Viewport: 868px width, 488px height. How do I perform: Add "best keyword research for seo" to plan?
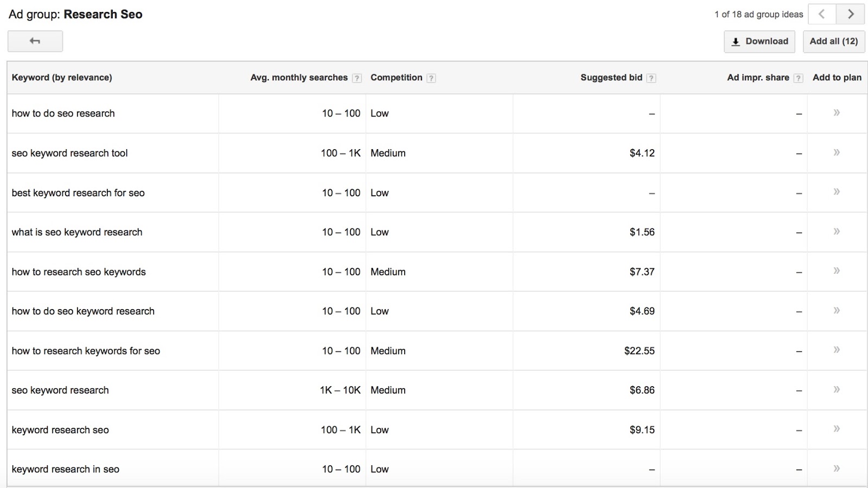click(x=836, y=192)
